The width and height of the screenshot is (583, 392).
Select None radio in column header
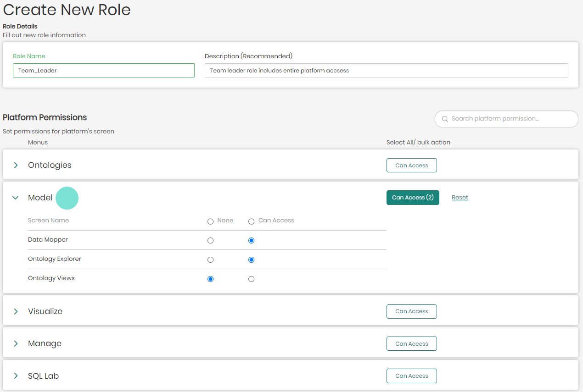(210, 221)
